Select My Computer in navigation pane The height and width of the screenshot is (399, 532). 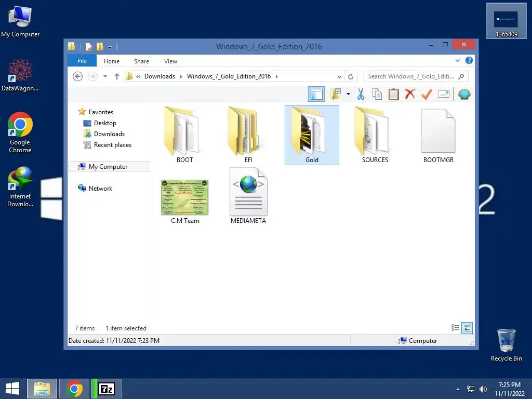[109, 167]
